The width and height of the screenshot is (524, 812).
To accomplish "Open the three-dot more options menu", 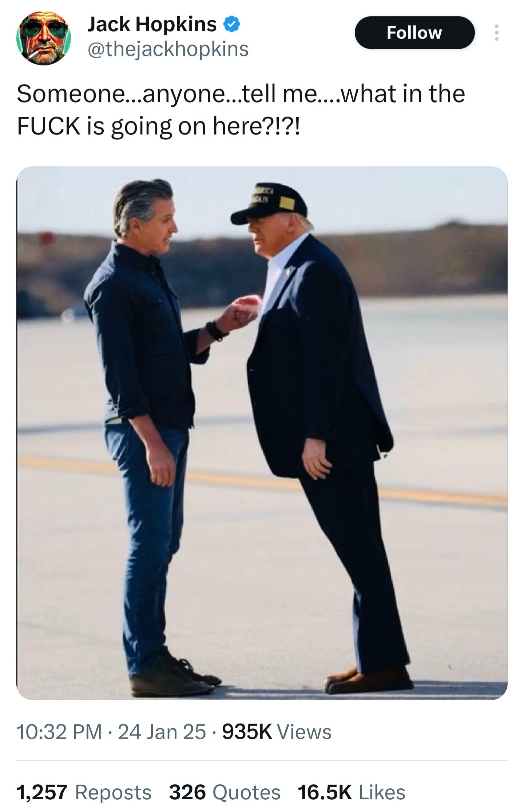I will tap(496, 33).
